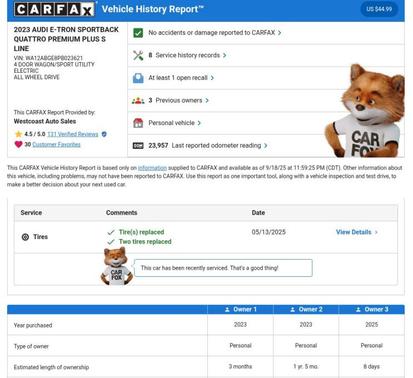Click the open recall car icon

point(138,78)
